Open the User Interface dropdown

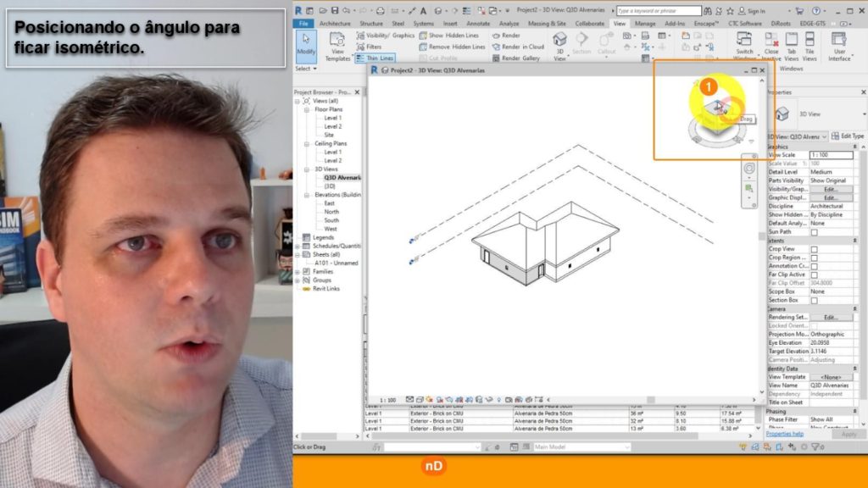coord(838,47)
